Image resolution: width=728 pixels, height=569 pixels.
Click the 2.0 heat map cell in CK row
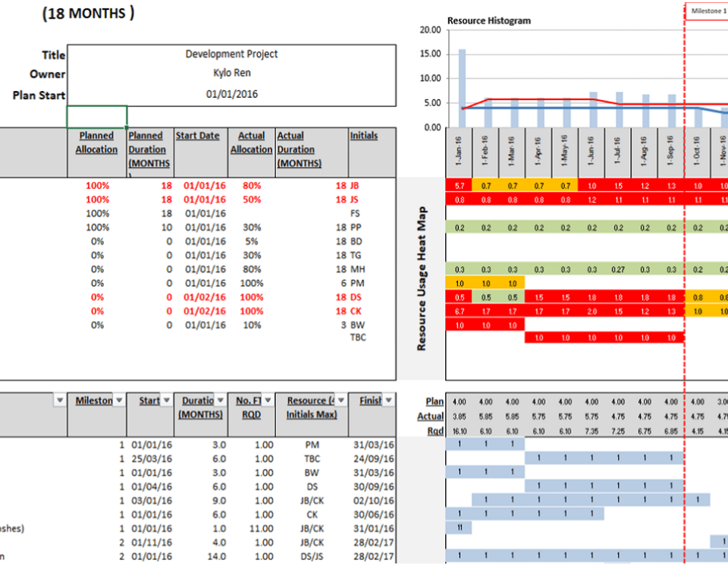pyautogui.click(x=591, y=311)
